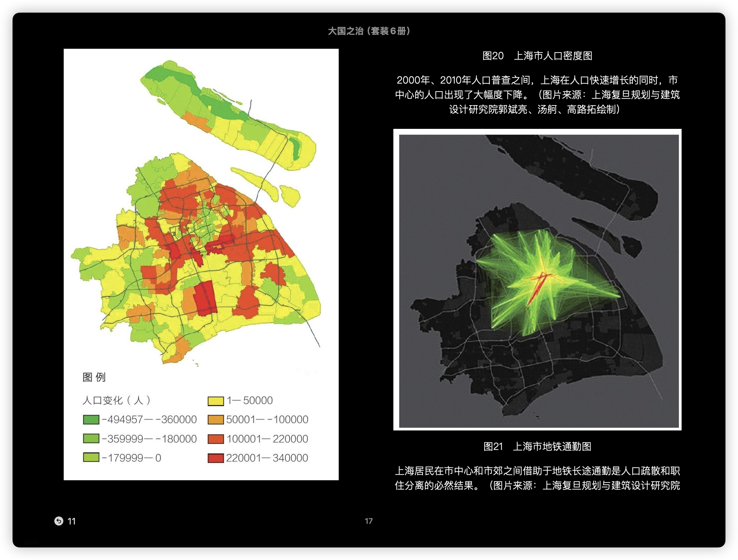
Task: Open the Shanghai population change map image
Action: click(201, 264)
